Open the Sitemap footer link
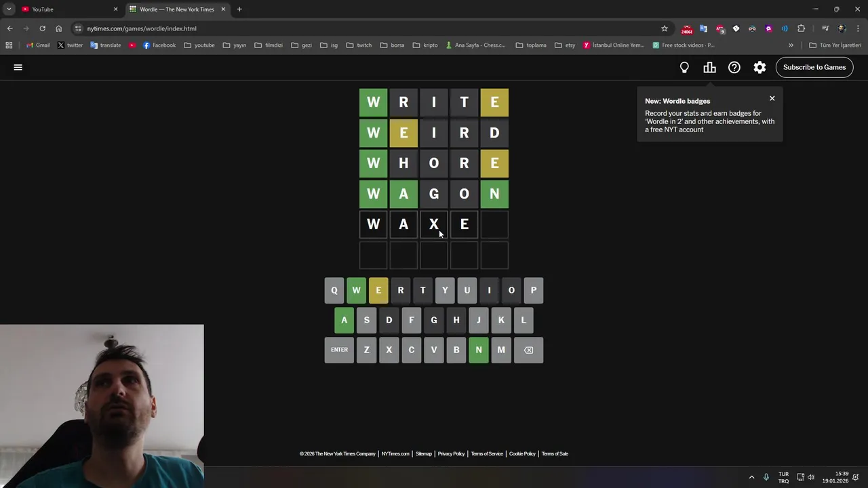 pyautogui.click(x=424, y=454)
